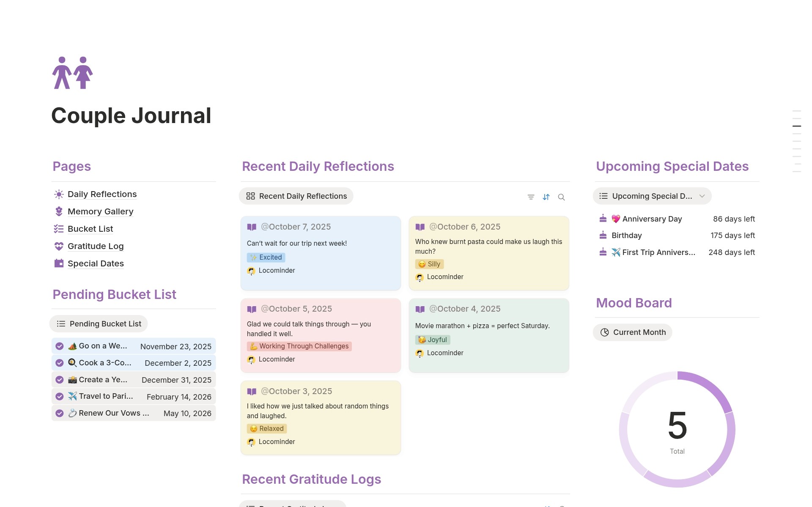Open search icon in Recent Daily Reflections
This screenshot has height=507, width=812.
(x=561, y=197)
